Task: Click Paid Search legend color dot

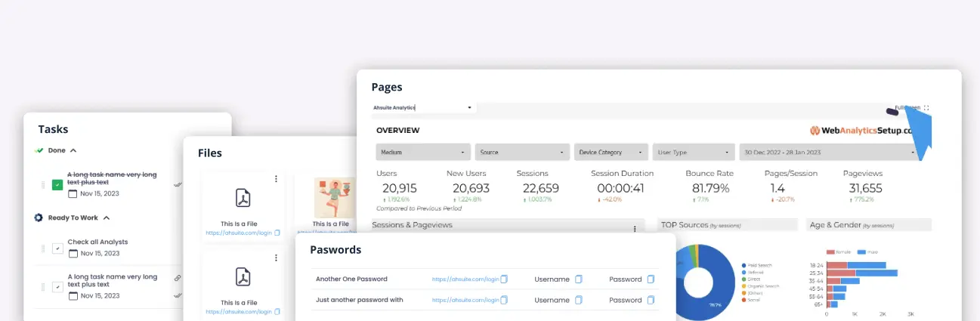Action: tap(743, 266)
